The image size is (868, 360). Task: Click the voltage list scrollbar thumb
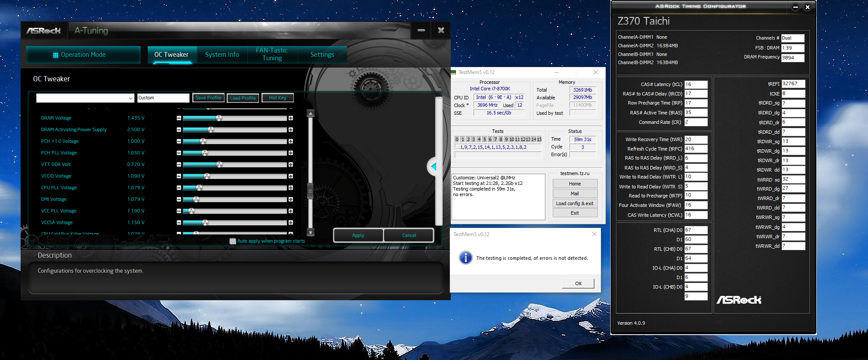[311, 191]
